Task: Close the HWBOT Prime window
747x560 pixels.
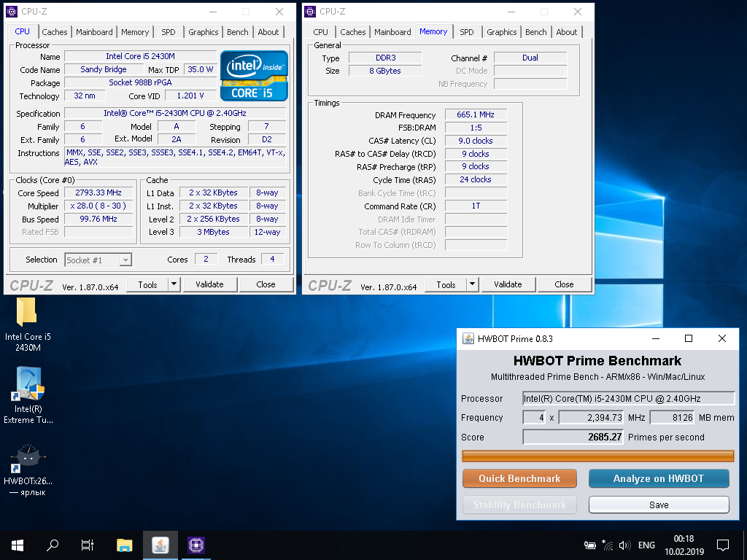Action: pyautogui.click(x=722, y=338)
